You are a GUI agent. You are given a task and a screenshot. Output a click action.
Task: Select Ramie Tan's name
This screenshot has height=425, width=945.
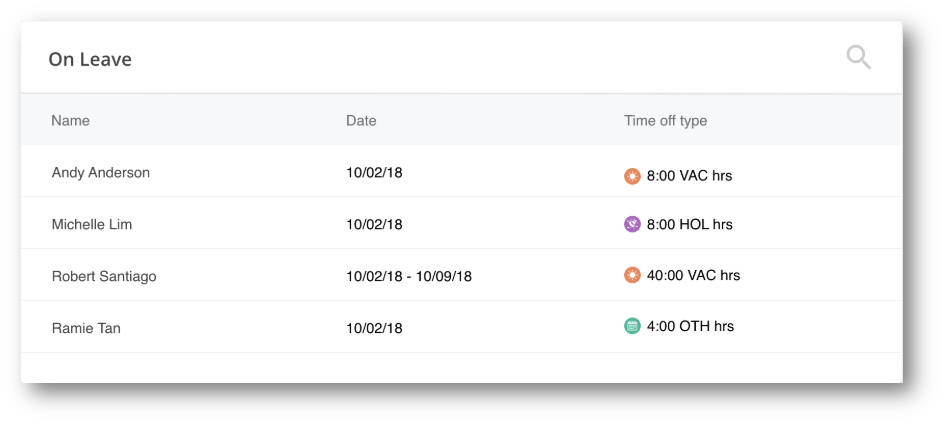click(85, 327)
